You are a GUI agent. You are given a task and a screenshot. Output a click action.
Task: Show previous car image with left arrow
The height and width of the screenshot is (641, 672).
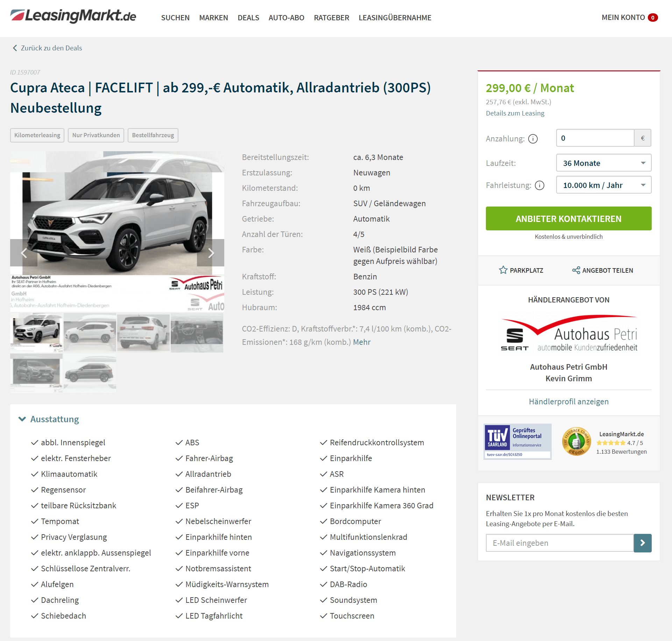pos(24,253)
